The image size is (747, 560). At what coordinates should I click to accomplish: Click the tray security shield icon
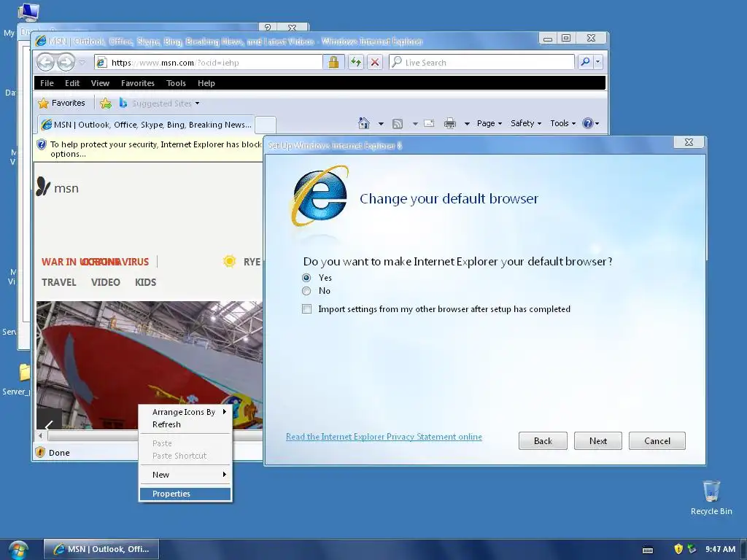pyautogui.click(x=678, y=549)
